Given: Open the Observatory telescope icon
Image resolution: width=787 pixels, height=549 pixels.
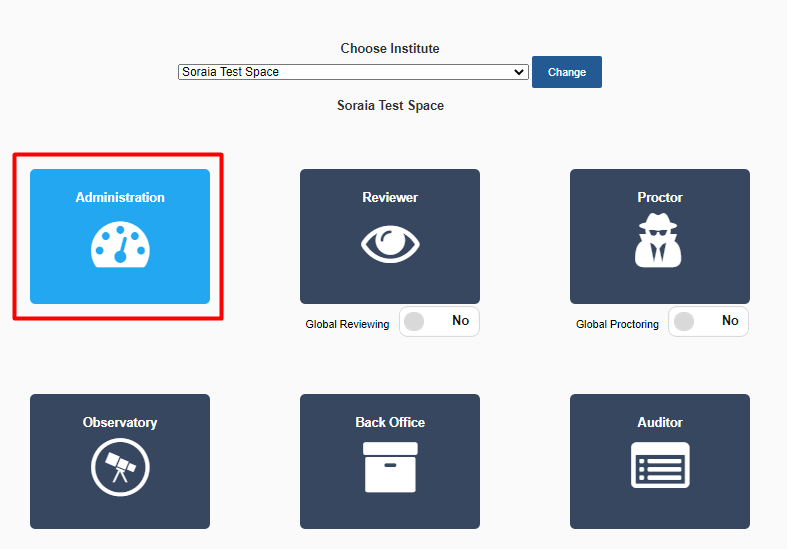Looking at the screenshot, I should [x=120, y=467].
